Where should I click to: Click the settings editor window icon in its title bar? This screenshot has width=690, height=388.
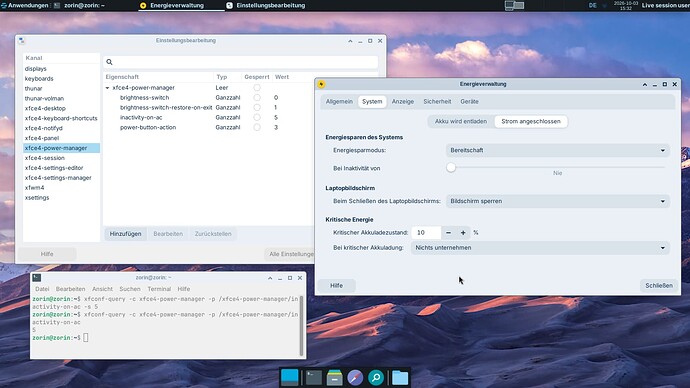[22, 40]
